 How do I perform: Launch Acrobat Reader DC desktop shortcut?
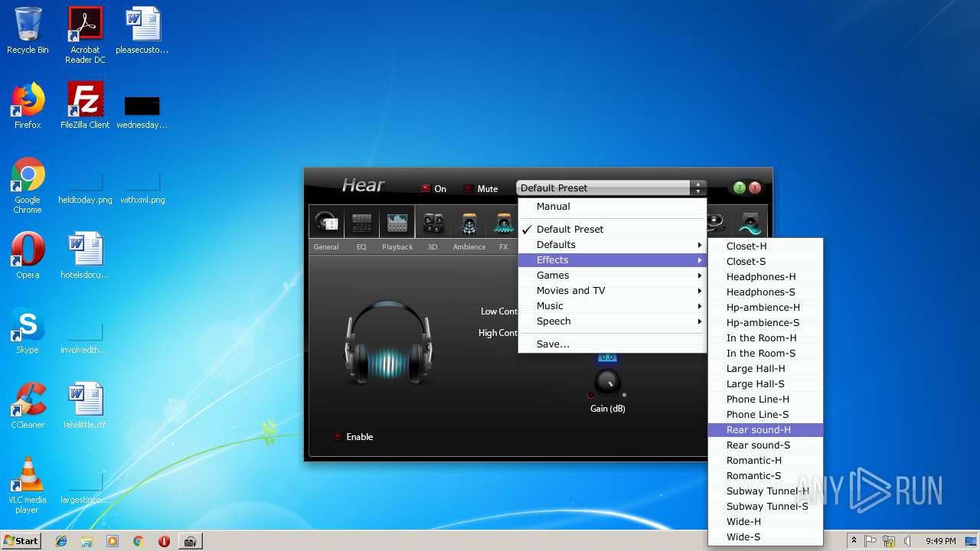85,35
